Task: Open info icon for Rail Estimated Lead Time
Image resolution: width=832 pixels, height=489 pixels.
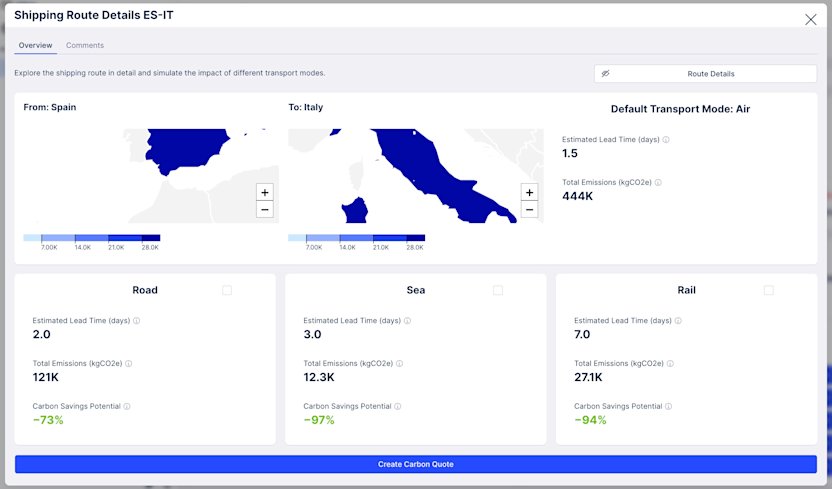Action: tap(678, 320)
